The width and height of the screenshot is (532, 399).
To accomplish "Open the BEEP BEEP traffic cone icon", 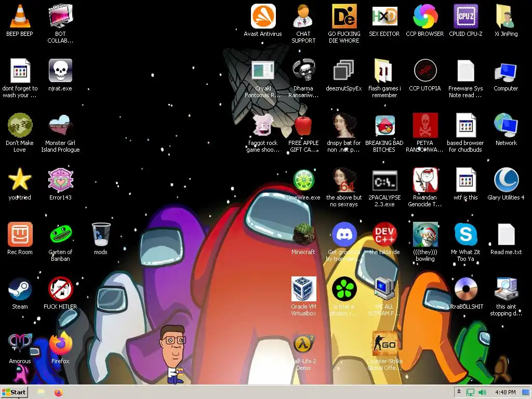I will point(20,16).
